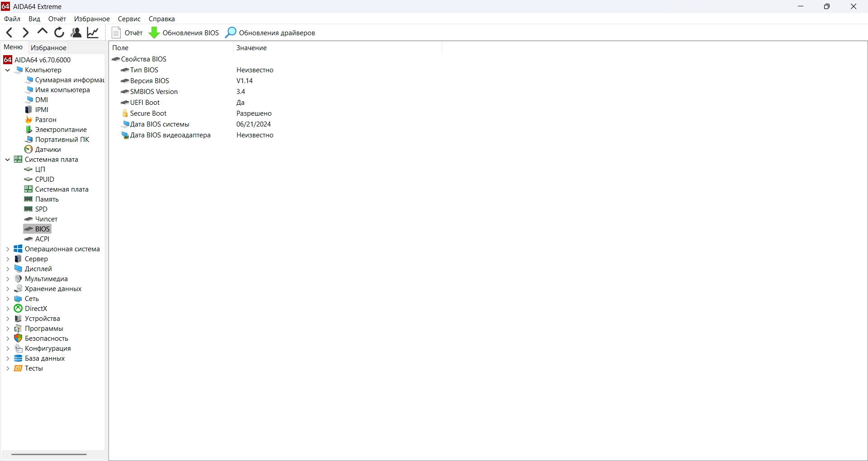The image size is (868, 461).
Task: Expand the Операционная система node
Action: coord(8,249)
